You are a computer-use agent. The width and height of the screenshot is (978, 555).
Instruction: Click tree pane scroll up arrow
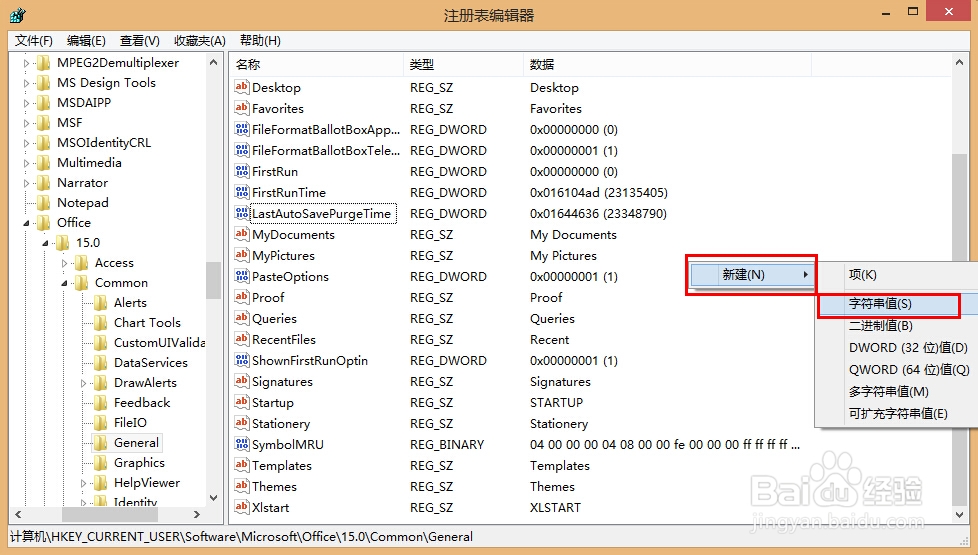coord(213,62)
